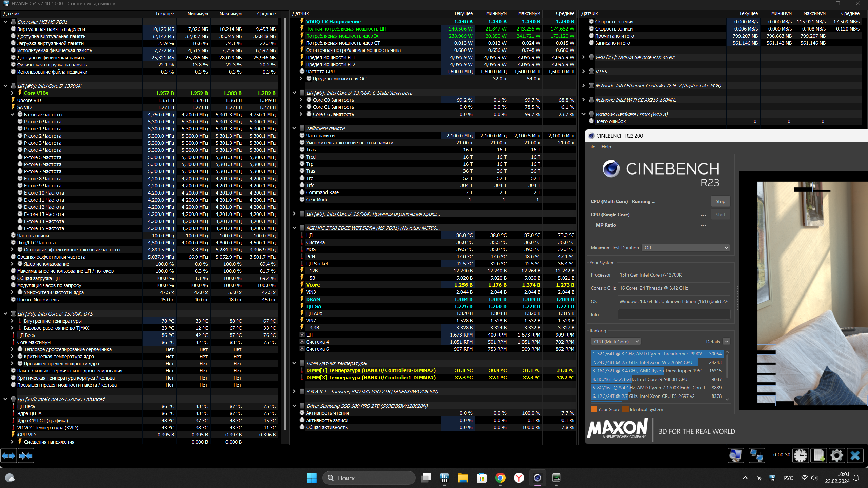Collapse the Базовые частоты tree group

coord(12,115)
